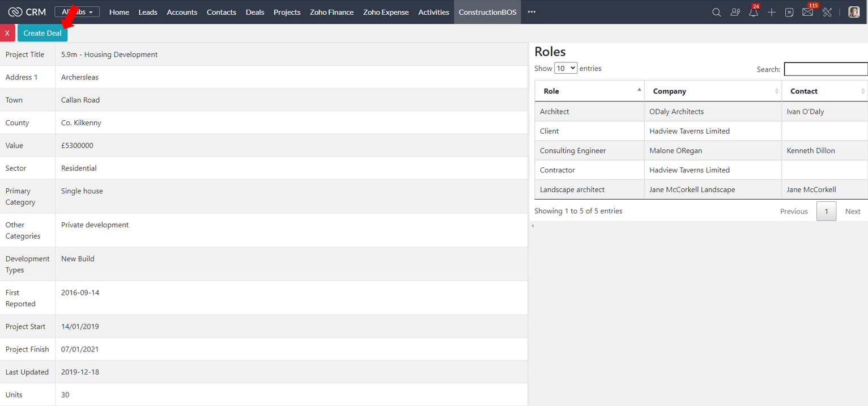Screen dimensions: 868x406
Task: Open the calendar icon in top bar
Action: pos(789,12)
